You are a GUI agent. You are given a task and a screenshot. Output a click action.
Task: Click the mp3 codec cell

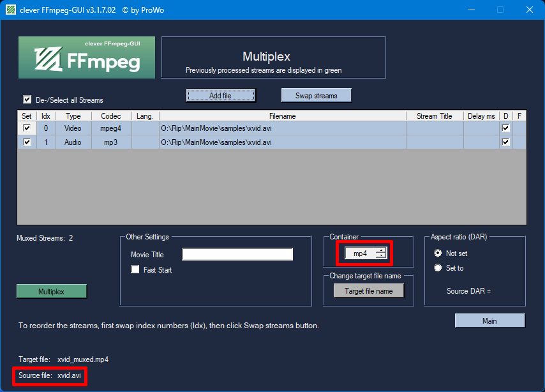click(111, 142)
